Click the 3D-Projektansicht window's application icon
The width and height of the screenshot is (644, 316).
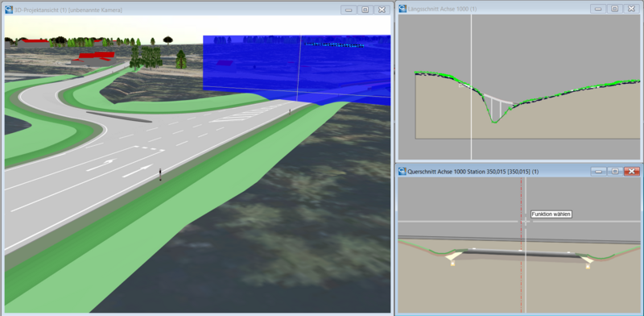pyautogui.click(x=9, y=10)
